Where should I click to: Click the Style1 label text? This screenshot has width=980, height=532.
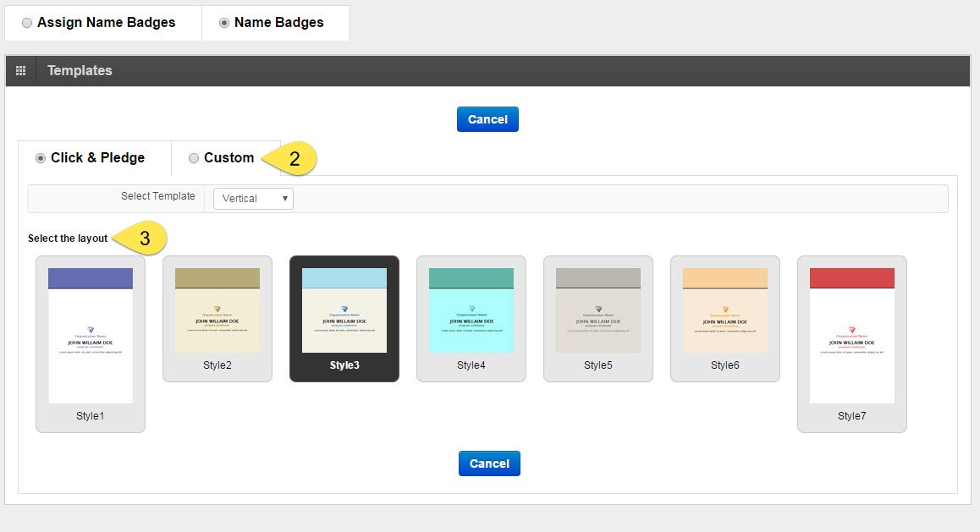coord(91,416)
